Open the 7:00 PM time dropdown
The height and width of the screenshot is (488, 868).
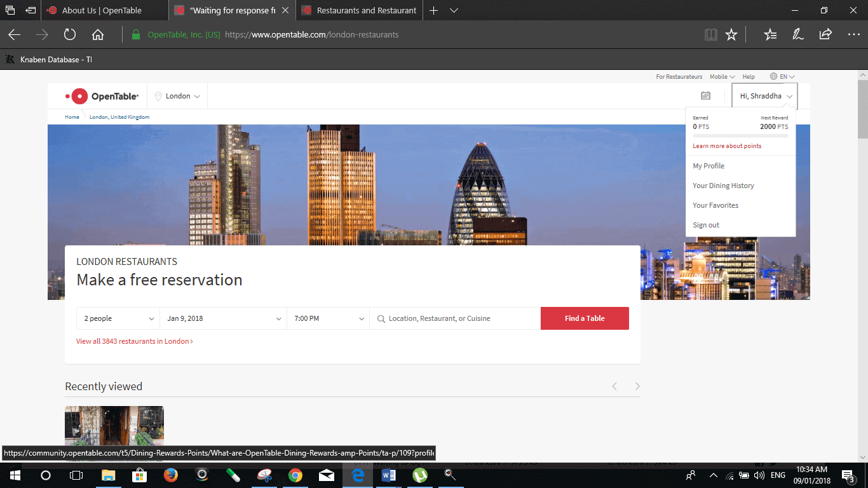coord(328,318)
